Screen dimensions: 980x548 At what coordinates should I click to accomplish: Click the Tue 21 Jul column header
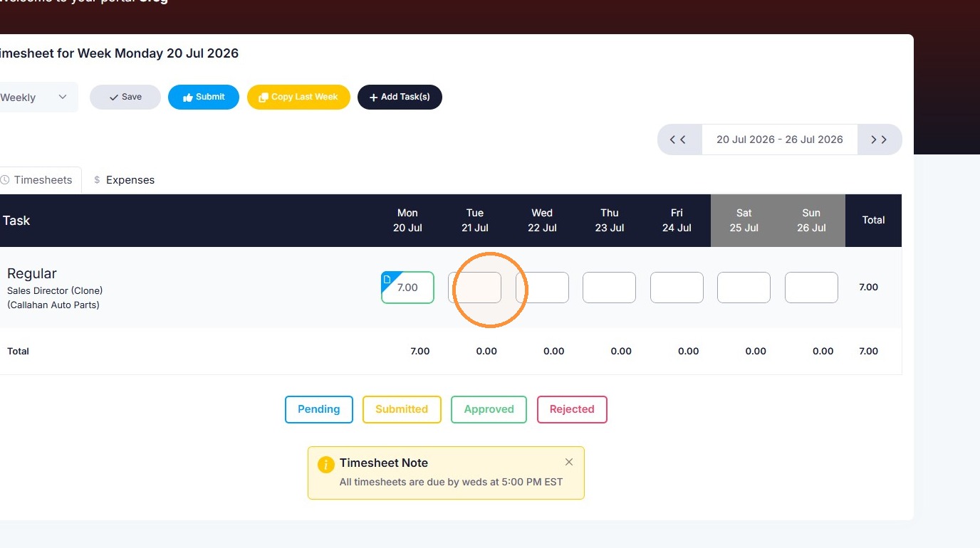(x=475, y=221)
